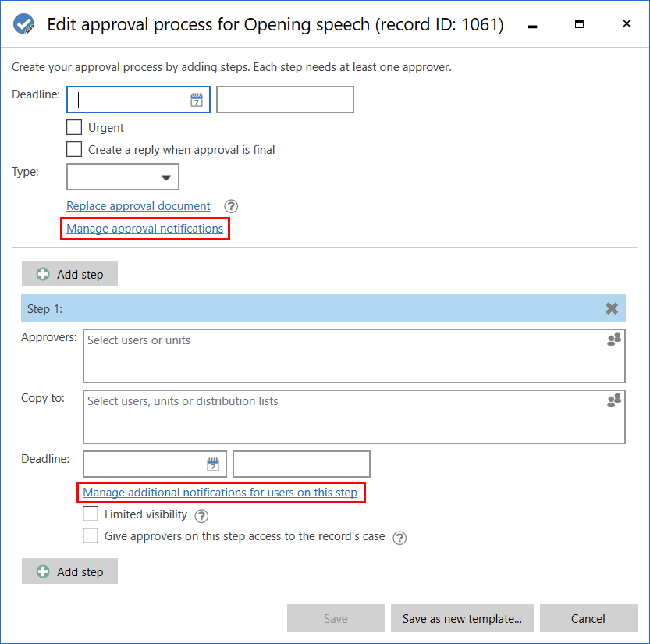Click Replace approval document link
The image size is (650, 644).
[138, 206]
